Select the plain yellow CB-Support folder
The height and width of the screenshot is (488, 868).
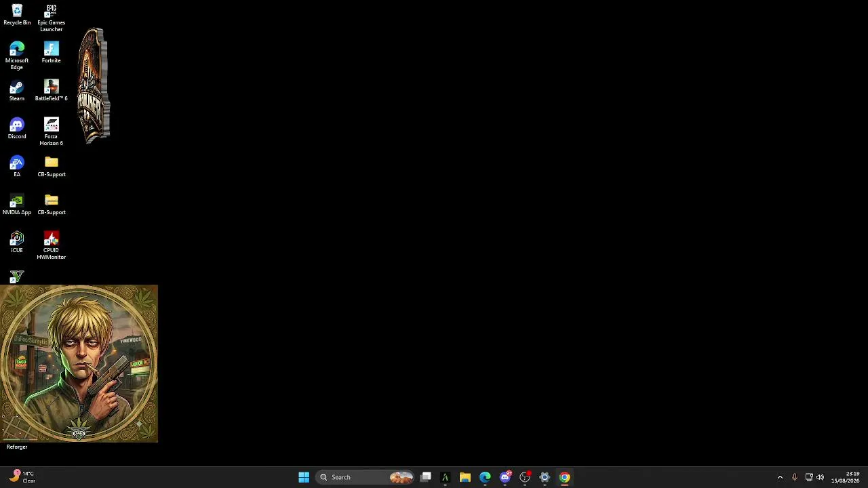click(51, 167)
